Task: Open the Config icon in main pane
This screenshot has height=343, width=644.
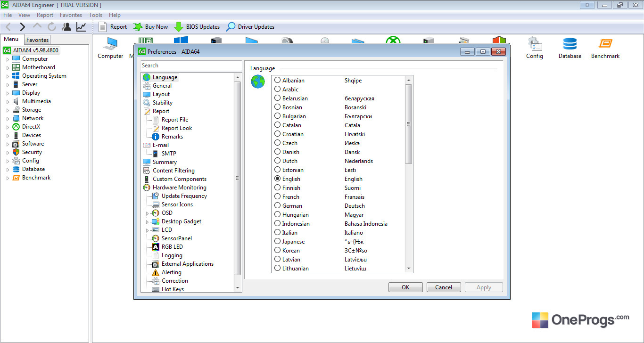Action: pyautogui.click(x=535, y=48)
